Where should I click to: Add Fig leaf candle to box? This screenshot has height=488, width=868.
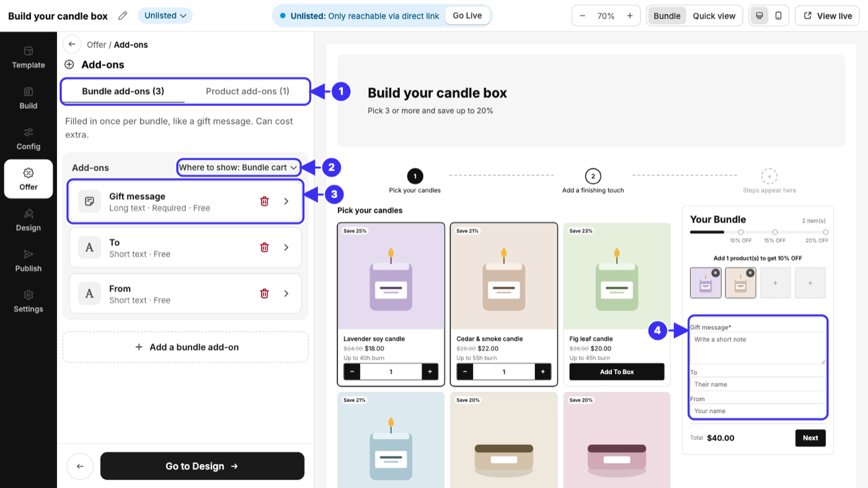click(x=617, y=372)
